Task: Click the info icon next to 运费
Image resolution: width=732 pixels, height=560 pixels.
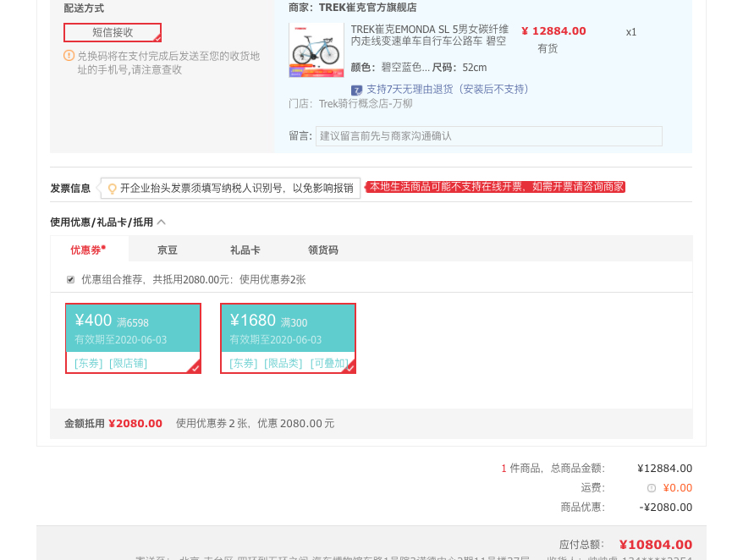Action: (x=652, y=488)
